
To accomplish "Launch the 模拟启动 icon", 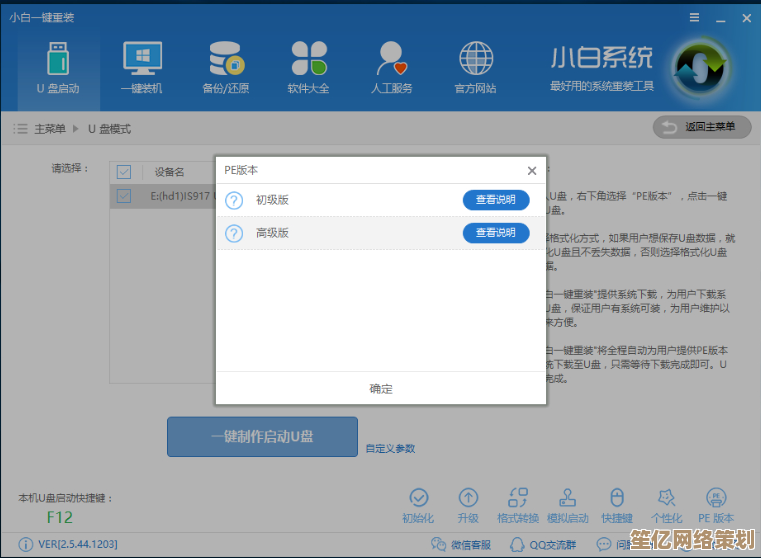I will point(567,498).
